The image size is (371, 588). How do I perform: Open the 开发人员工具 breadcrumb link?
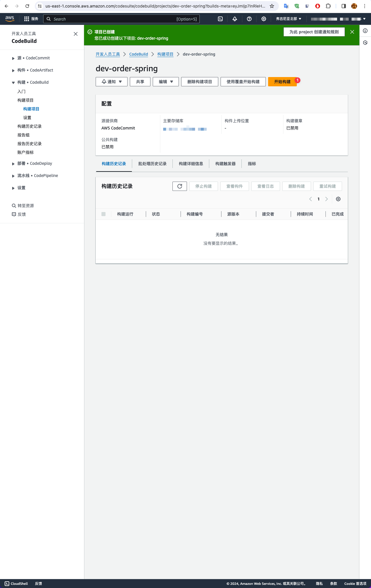point(108,54)
